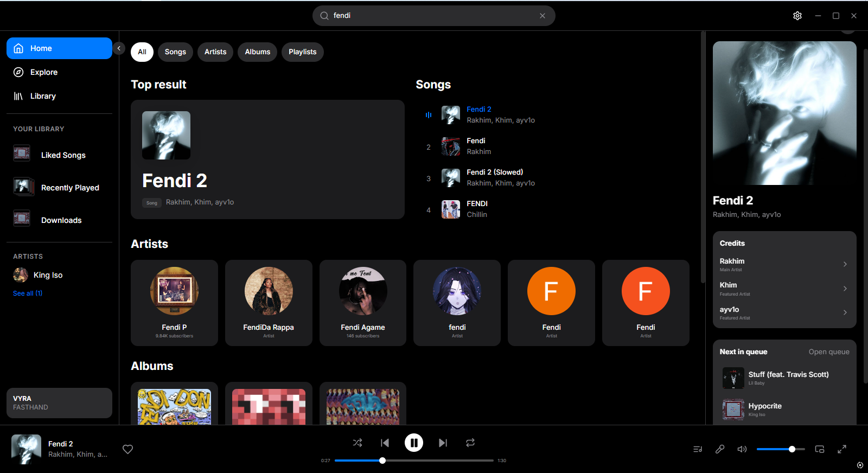This screenshot has height=473, width=868.
Task: Skip to the next track
Action: pos(443,443)
